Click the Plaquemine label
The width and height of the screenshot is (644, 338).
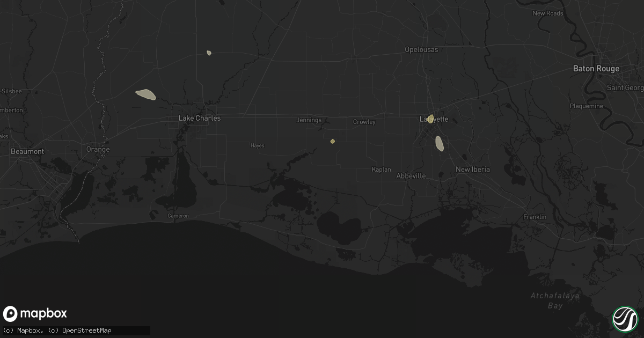tap(587, 106)
